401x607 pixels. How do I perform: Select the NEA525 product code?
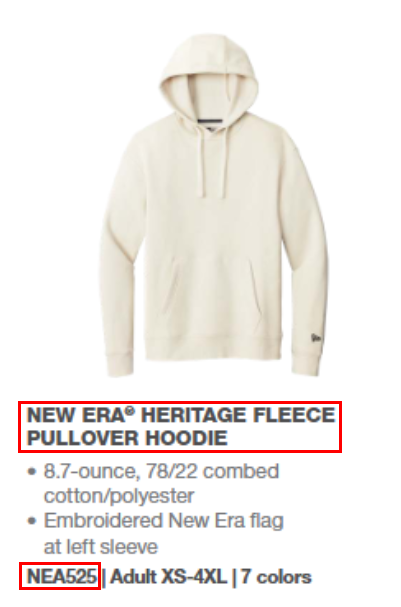tap(61, 576)
